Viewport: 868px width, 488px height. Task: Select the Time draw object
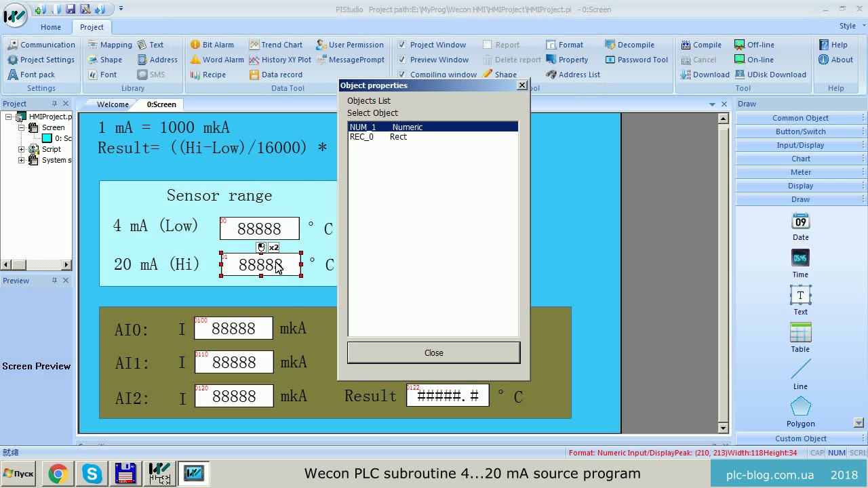800,264
